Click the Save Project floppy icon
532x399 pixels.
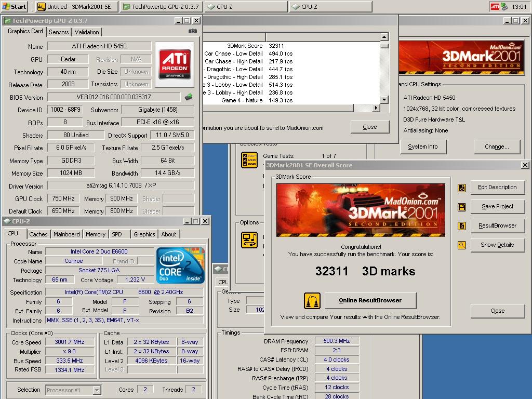pyautogui.click(x=462, y=207)
